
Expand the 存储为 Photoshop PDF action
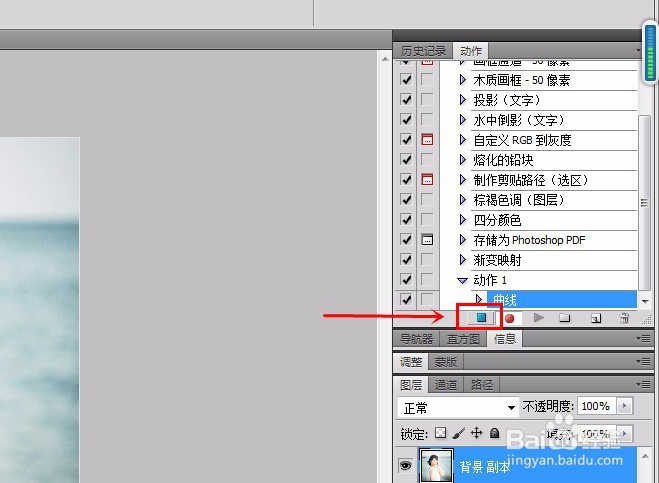click(463, 240)
